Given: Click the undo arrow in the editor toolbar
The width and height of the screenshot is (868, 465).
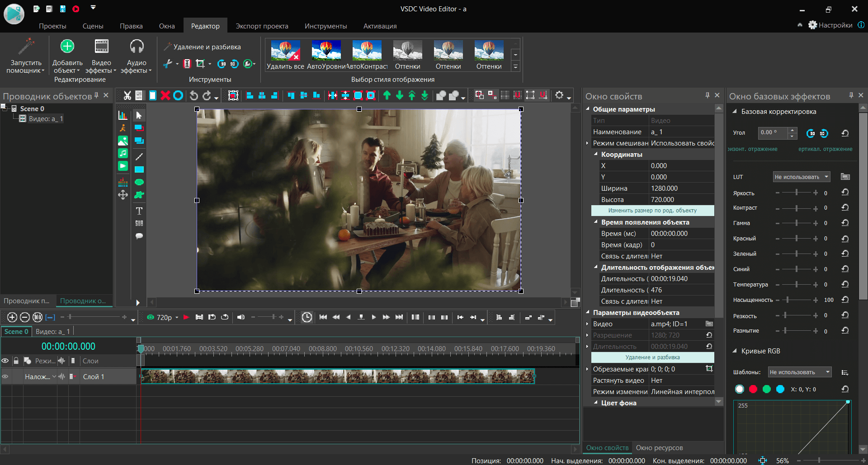Looking at the screenshot, I should click(194, 95).
